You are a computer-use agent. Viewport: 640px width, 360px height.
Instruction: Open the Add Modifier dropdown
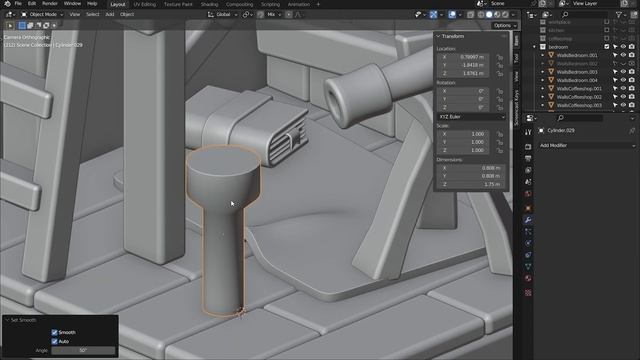point(587,145)
